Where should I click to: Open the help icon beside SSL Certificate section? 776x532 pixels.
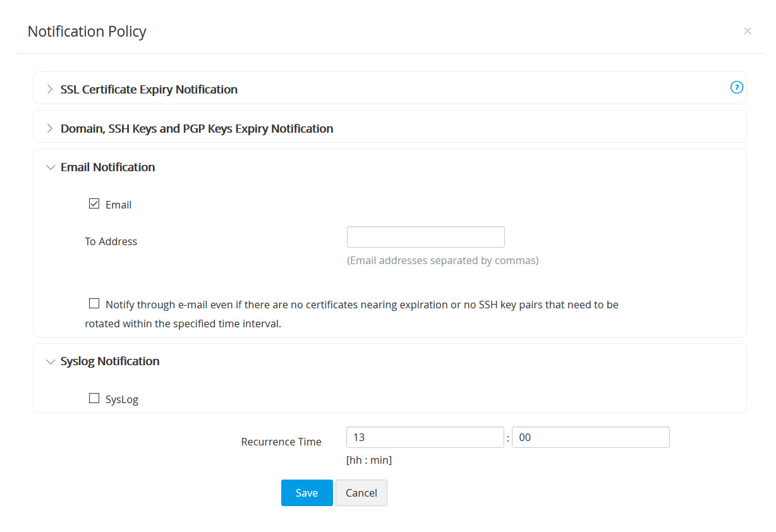tap(736, 88)
